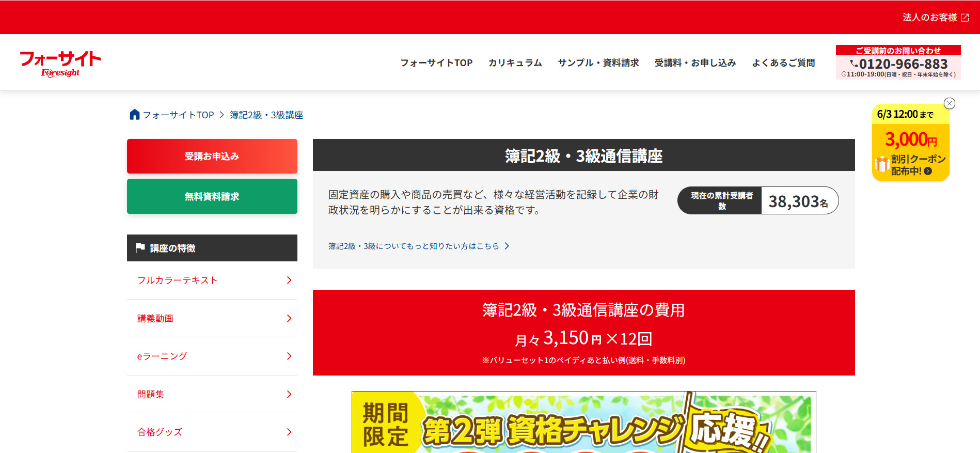The image size is (980, 453).
Task: Open the カリキュラム menu item
Action: click(515, 63)
